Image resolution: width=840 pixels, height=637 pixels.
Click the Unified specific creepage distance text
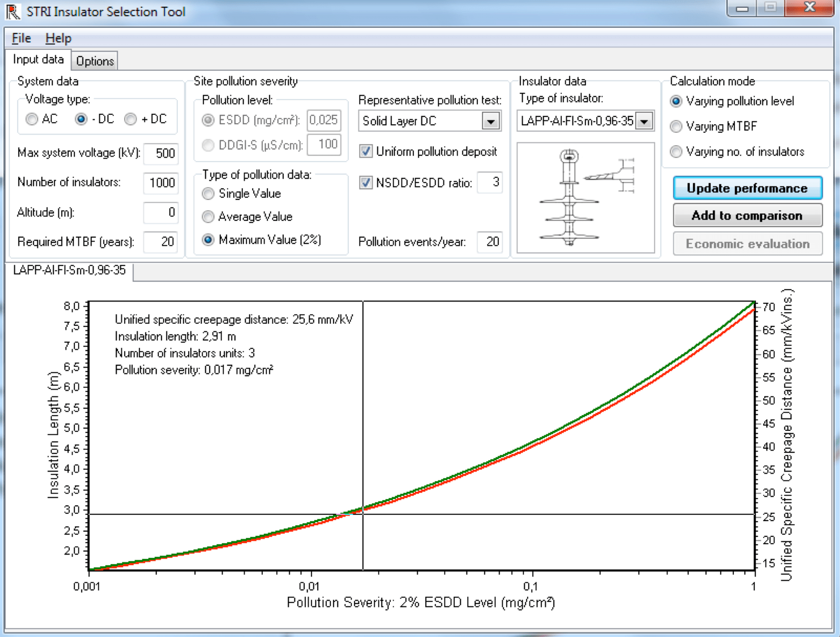tap(234, 319)
